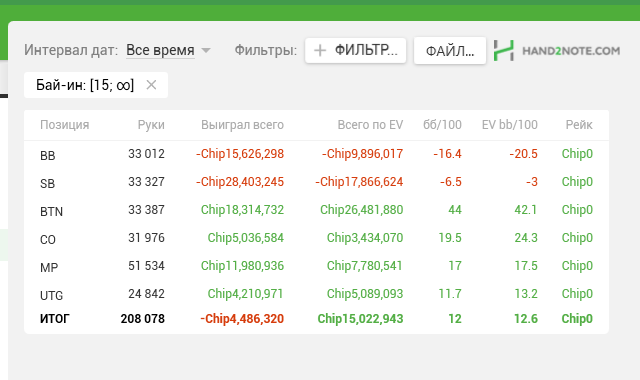Select the BTN position row

[316, 210]
